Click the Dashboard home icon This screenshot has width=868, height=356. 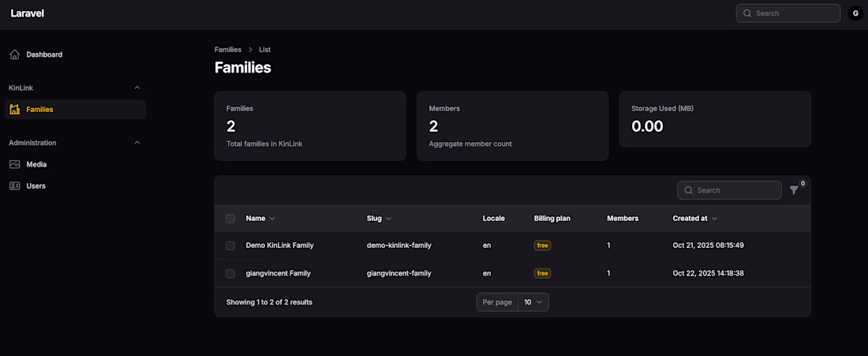(14, 54)
